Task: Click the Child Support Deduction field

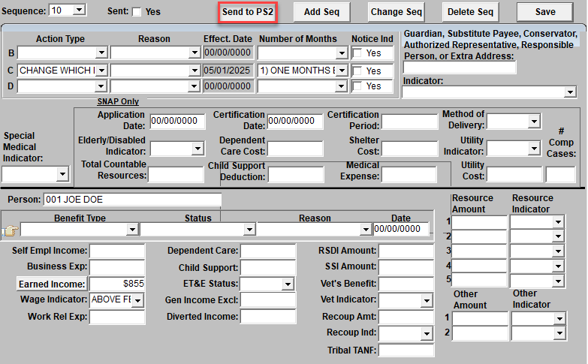Action: pyautogui.click(x=296, y=175)
